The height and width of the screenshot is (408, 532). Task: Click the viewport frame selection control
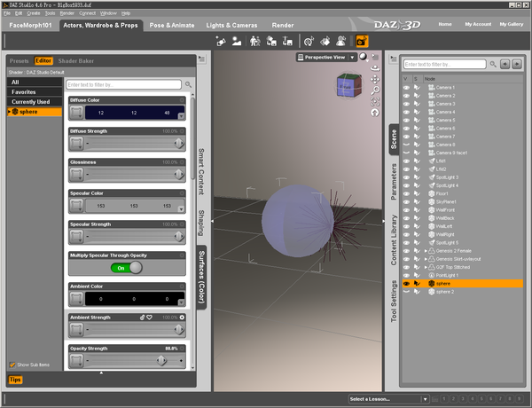375,101
